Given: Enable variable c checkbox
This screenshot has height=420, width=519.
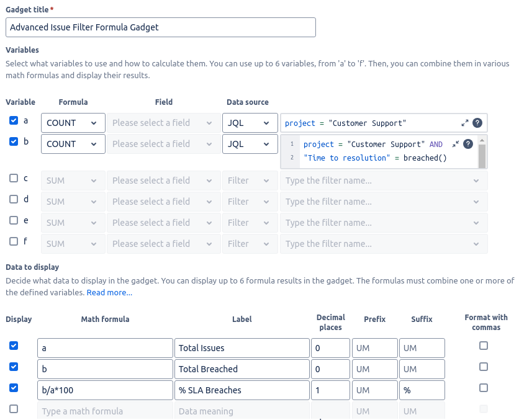Looking at the screenshot, I should coord(14,178).
